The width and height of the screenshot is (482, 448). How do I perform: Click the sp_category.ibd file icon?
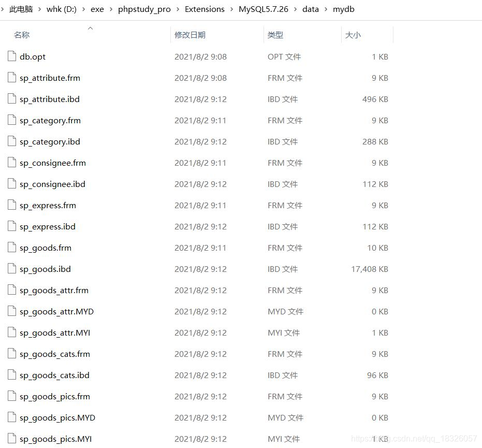coord(12,141)
